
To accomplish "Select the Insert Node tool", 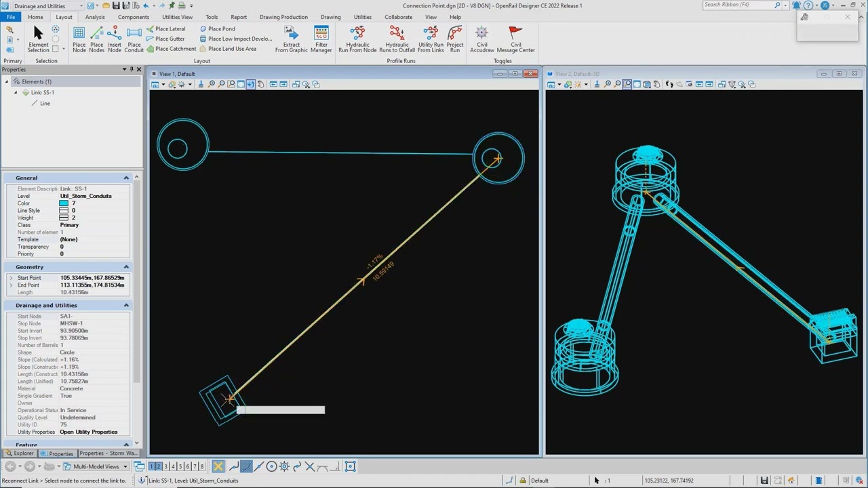I will click(x=115, y=39).
